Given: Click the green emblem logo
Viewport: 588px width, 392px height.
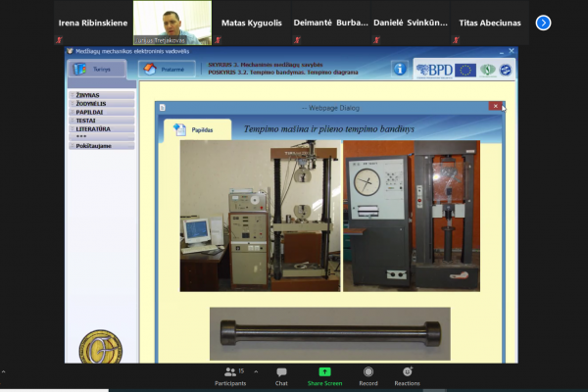Looking at the screenshot, I should 488,70.
